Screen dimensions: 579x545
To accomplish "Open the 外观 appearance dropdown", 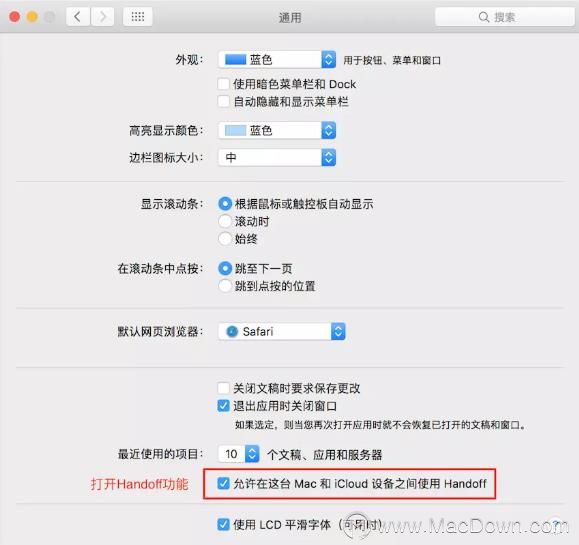I will pyautogui.click(x=277, y=59).
